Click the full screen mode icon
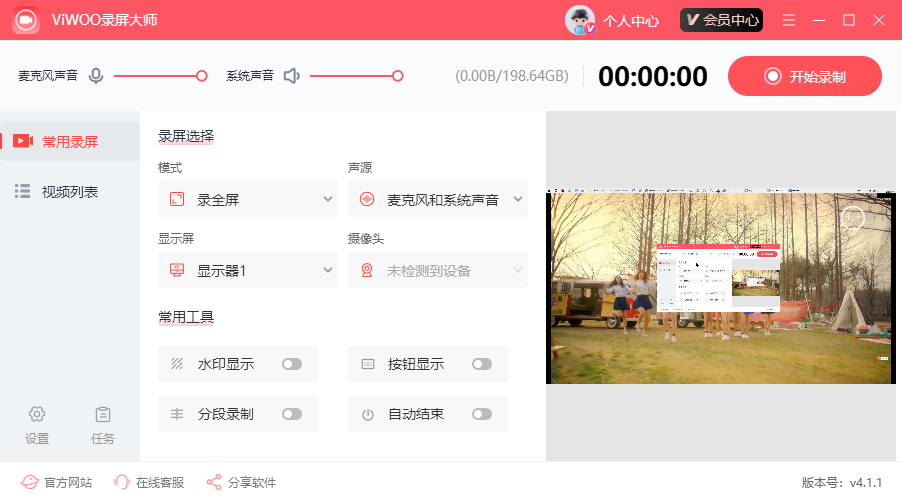902x502 pixels. (x=177, y=199)
